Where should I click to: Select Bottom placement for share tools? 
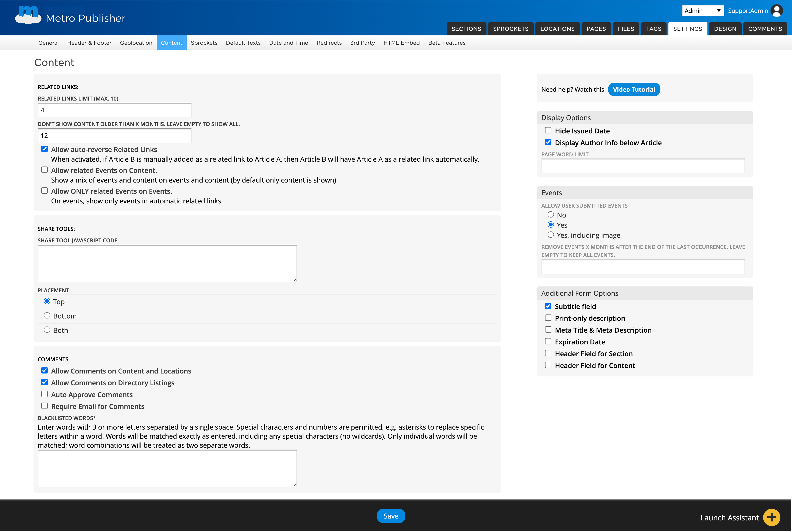tap(47, 316)
